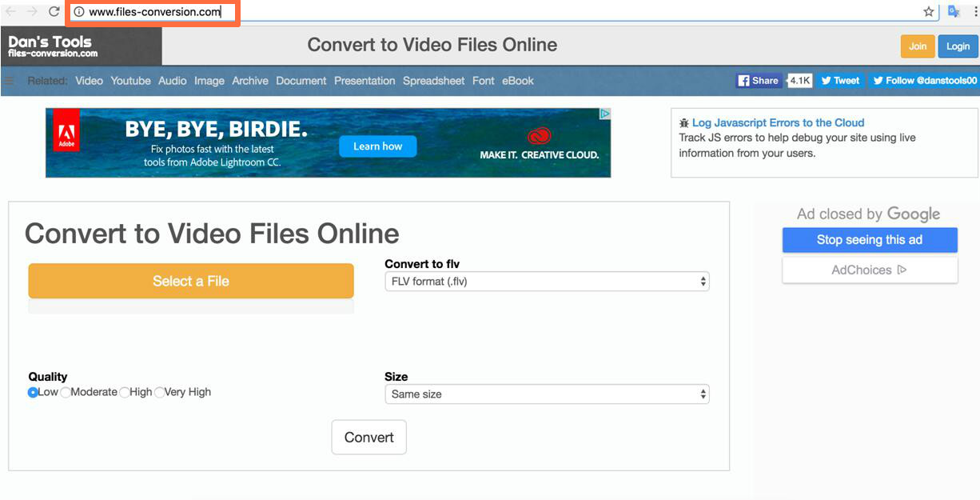Click the Login button

(x=958, y=46)
